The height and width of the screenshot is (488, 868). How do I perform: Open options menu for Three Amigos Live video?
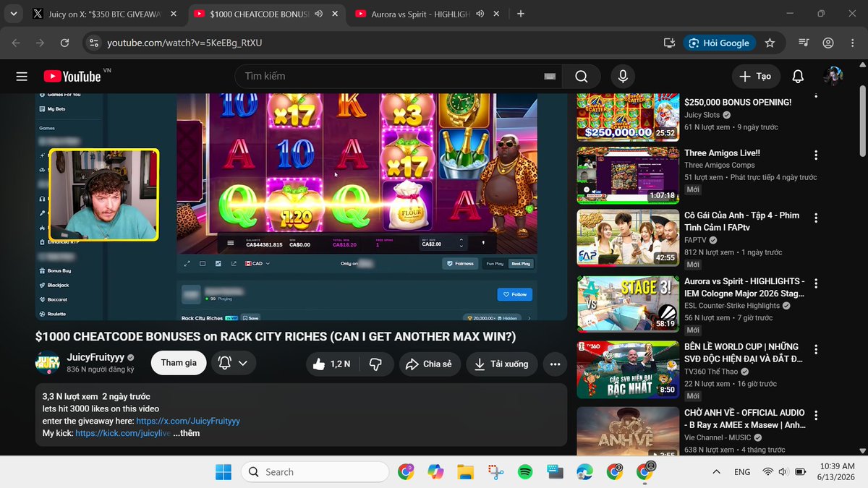click(x=816, y=155)
